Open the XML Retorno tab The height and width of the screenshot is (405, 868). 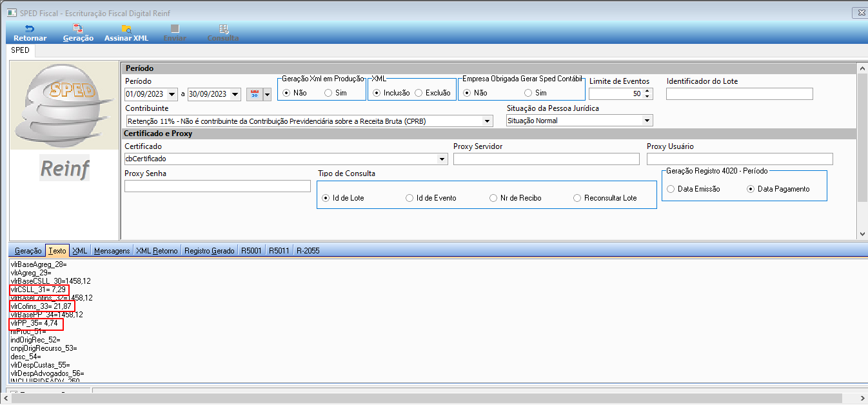click(157, 250)
